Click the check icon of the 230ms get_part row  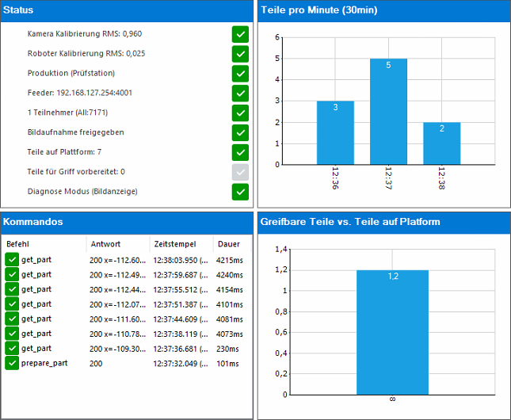[12, 348]
